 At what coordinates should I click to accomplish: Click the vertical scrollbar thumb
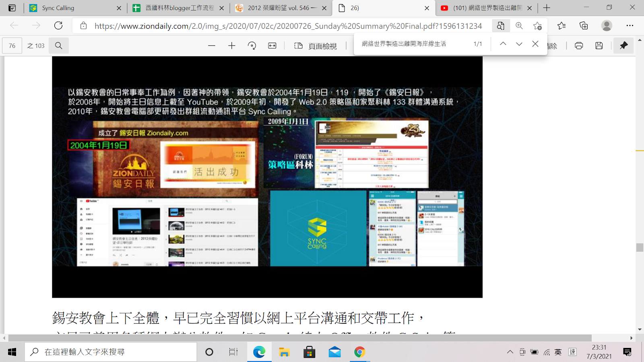[x=640, y=247]
